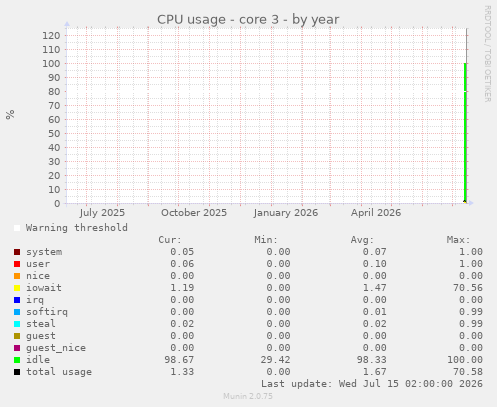Image resolution: width=497 pixels, height=407 pixels.
Task: Click the idle green color swatch
Action: point(17,360)
